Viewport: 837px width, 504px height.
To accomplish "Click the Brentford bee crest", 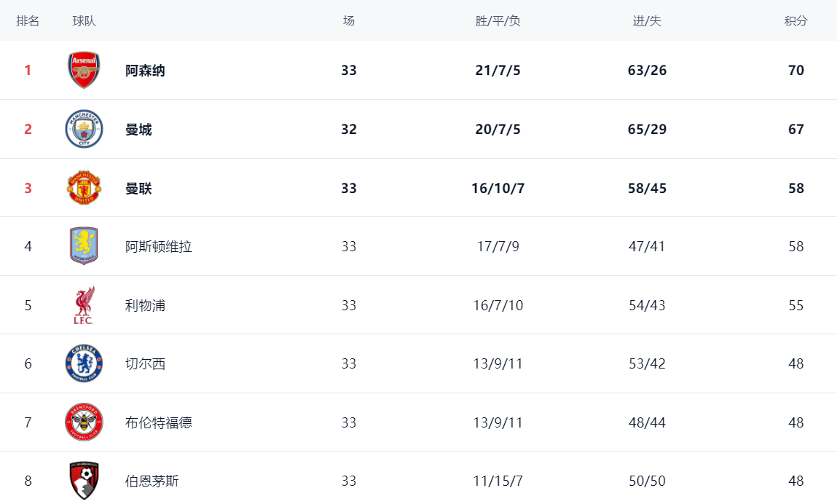I will click(x=84, y=422).
